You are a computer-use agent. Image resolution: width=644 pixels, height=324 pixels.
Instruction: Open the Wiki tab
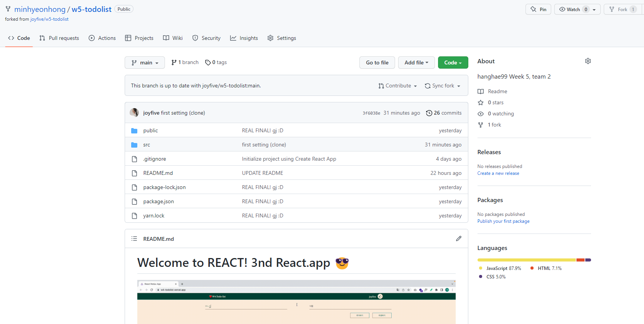(x=173, y=38)
